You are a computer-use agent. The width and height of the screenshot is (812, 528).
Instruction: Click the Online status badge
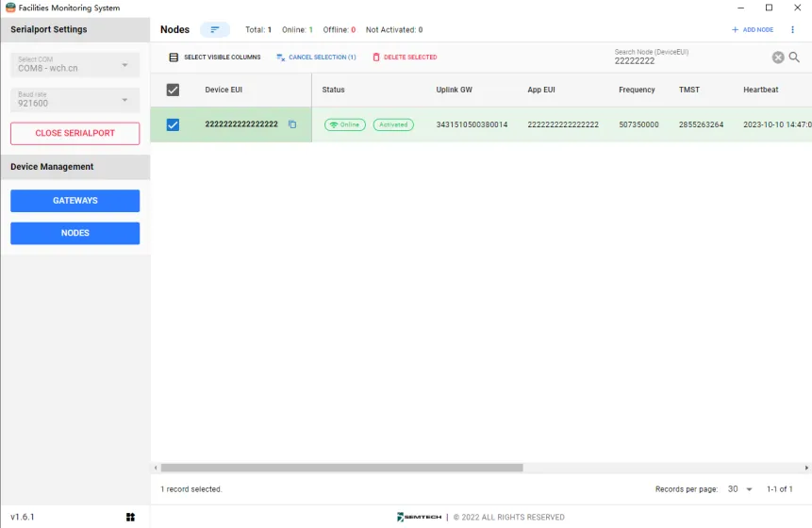click(x=345, y=124)
